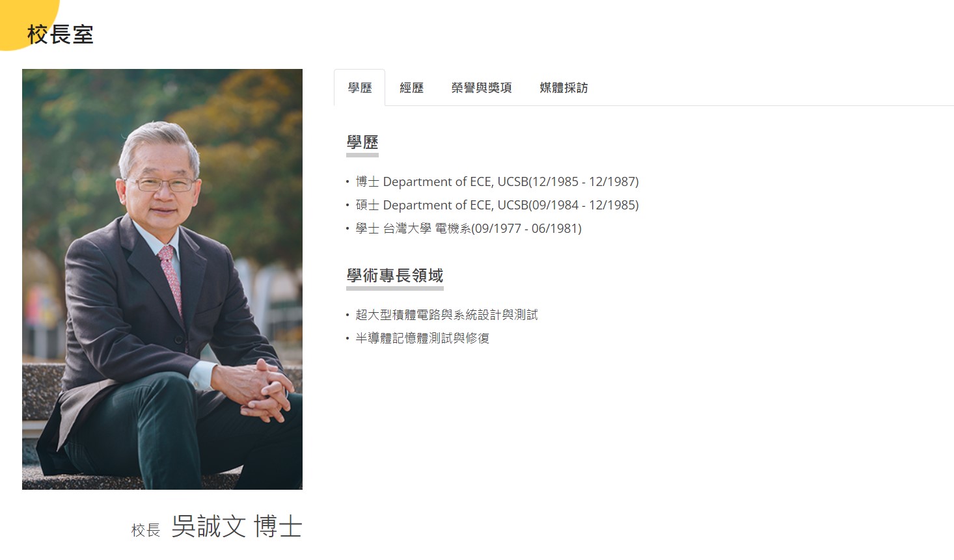Select the 榮譽與獎項 tab
Image resolution: width=954 pixels, height=560 pixels.
point(482,88)
